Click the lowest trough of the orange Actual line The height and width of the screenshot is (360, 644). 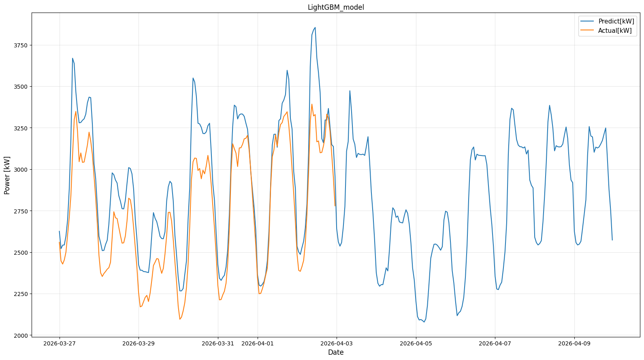click(180, 319)
